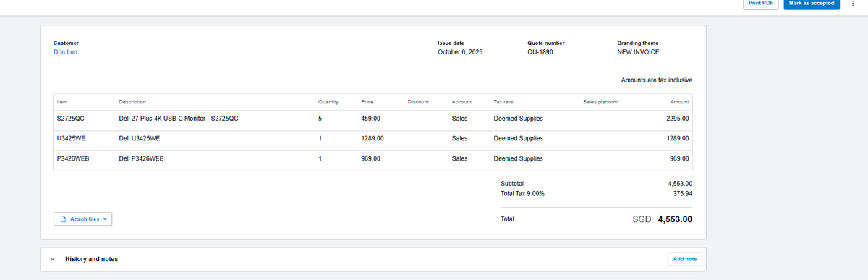Click amount 2295.00
The image size is (868, 280).
(x=678, y=118)
